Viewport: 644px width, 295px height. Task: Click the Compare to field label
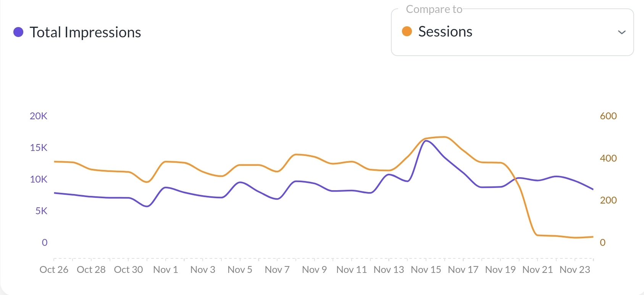434,9
